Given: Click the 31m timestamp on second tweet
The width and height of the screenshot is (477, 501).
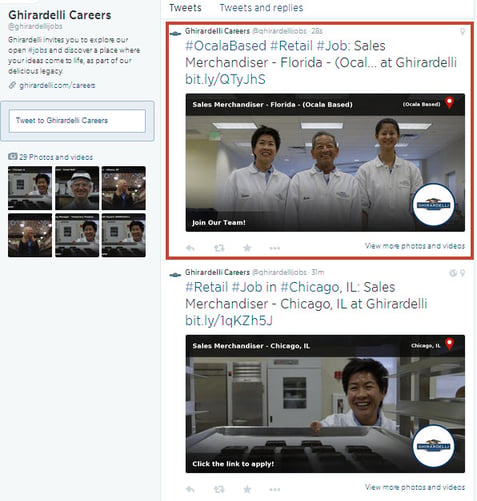Looking at the screenshot, I should pos(318,272).
